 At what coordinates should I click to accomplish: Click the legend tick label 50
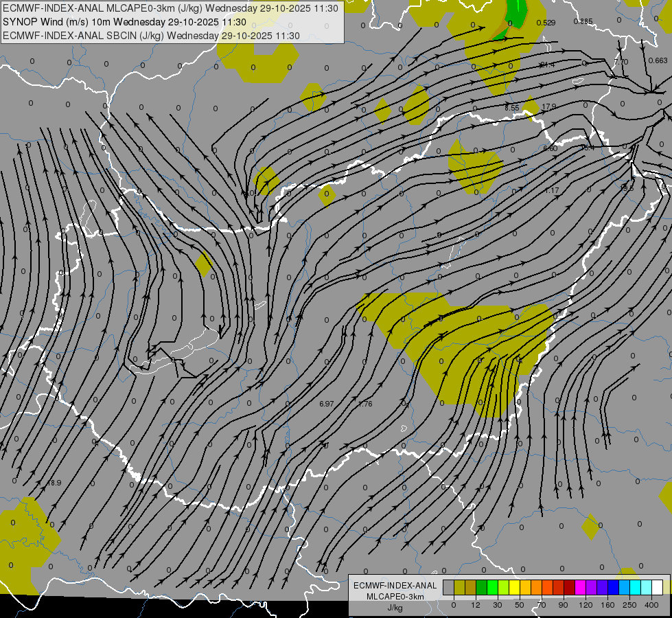(x=520, y=605)
